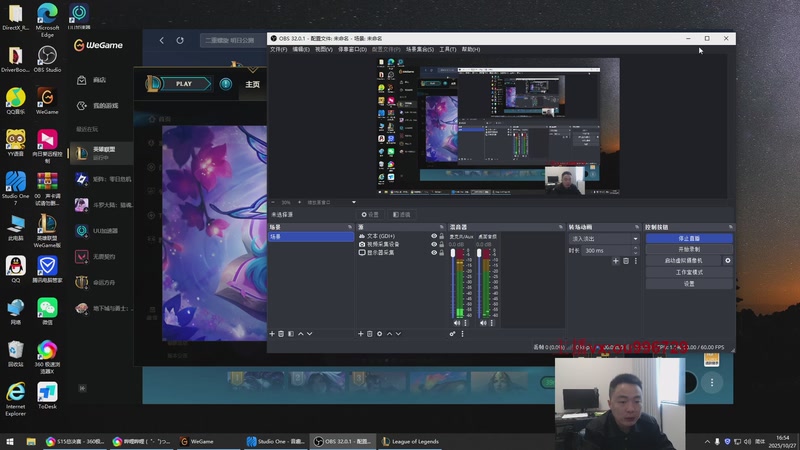Toggle visibility of the 视频采集设备 source
Screen dimensions: 800x450
pos(434,244)
